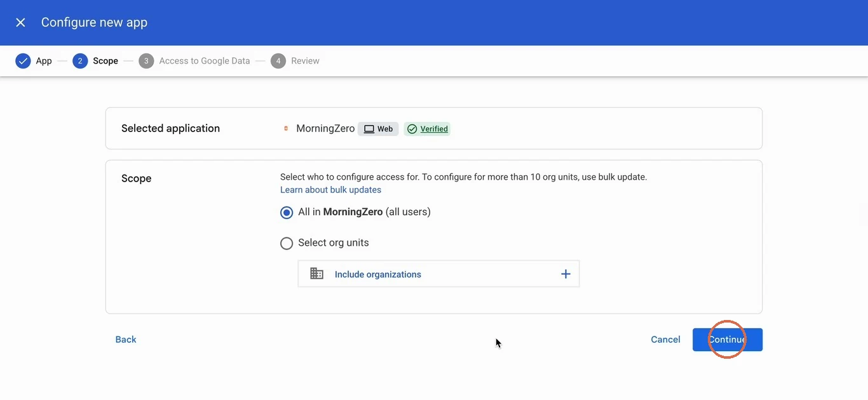Screen dimensions: 868x400
Task: Select the step 2 Scope circle
Action: coord(80,61)
